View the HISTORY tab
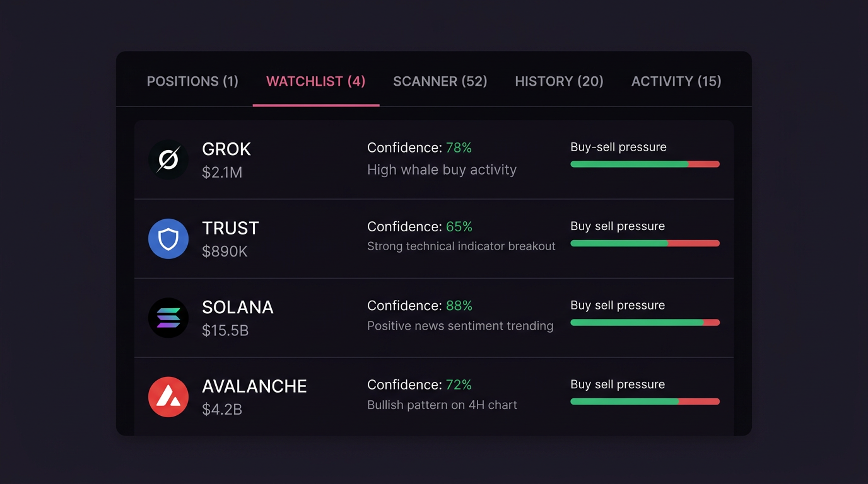Image resolution: width=868 pixels, height=484 pixels. [559, 81]
